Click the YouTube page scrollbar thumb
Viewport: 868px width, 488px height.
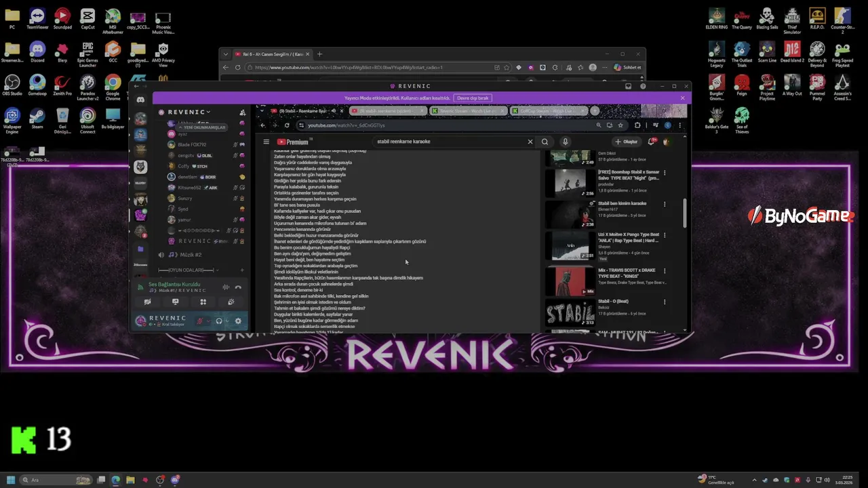(x=685, y=213)
